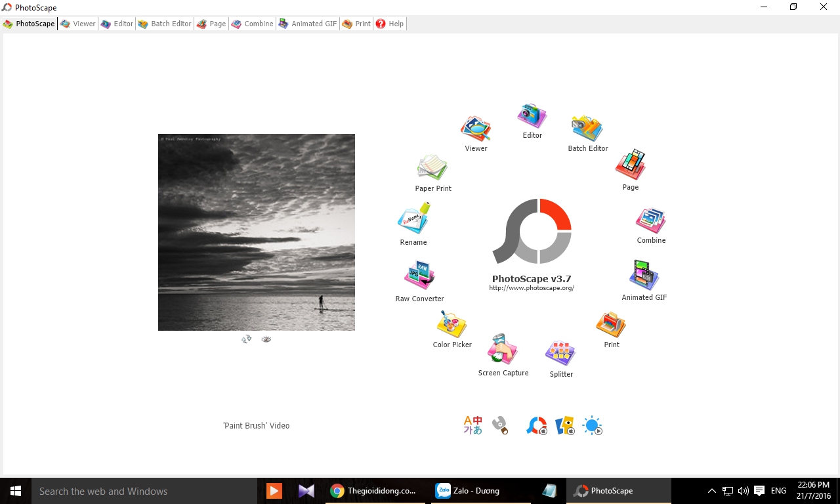Click the Search the web and Windows box
Viewport: 840px width, 504px height.
pyautogui.click(x=144, y=491)
